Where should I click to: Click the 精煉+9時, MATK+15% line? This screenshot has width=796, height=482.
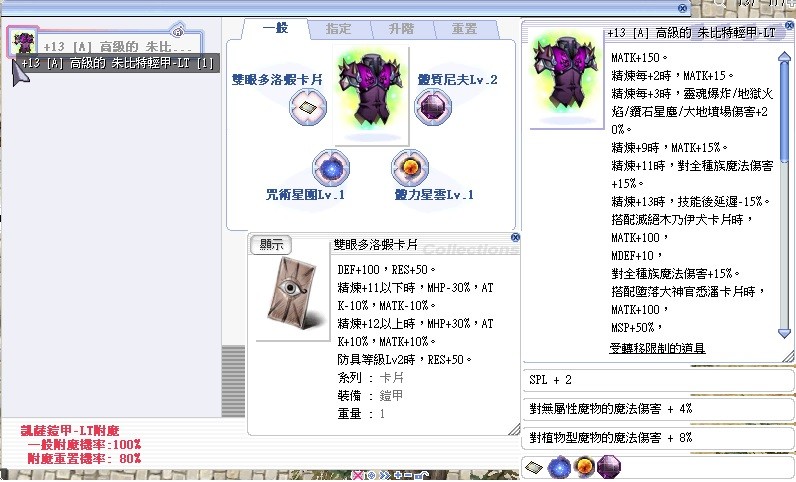click(669, 148)
